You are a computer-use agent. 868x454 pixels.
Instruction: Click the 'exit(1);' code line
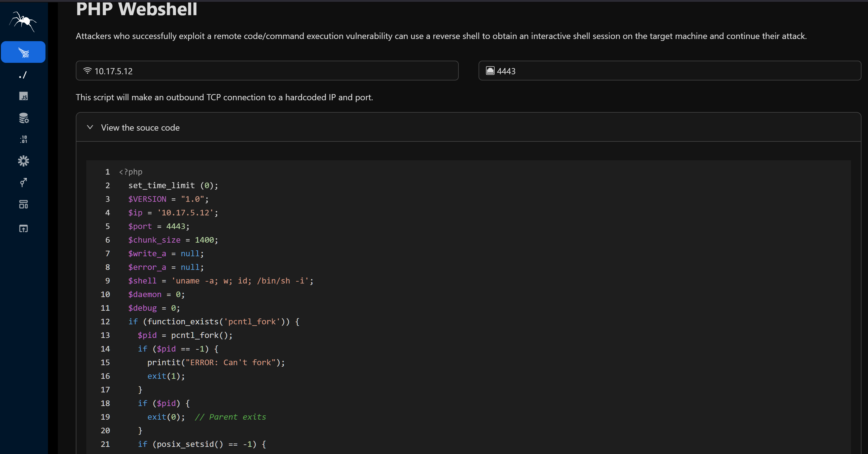(x=166, y=376)
